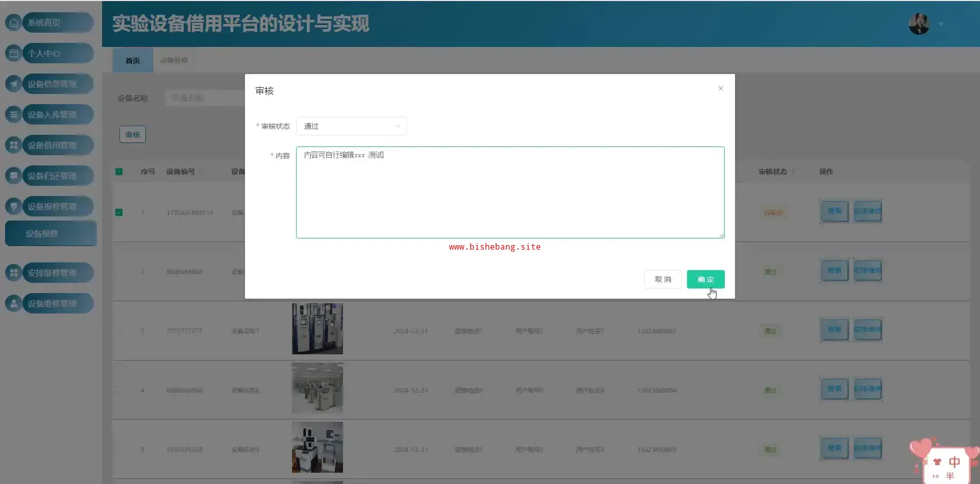Check the checkbox for row 2

(x=119, y=272)
